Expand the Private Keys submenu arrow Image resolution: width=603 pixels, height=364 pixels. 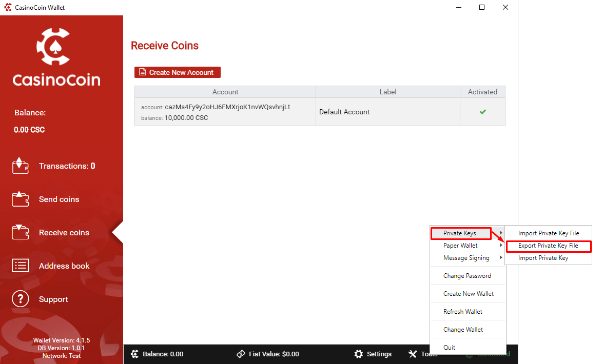tap(501, 233)
